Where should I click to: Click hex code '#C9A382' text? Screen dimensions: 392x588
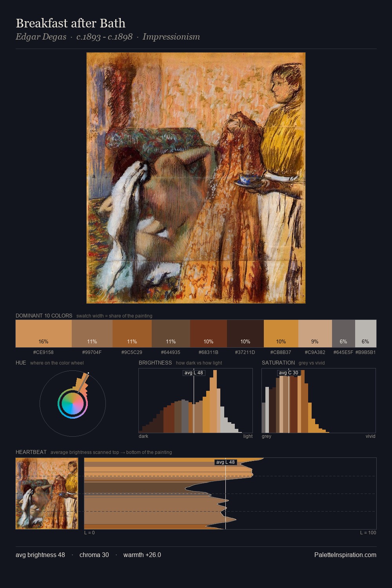[315, 352]
